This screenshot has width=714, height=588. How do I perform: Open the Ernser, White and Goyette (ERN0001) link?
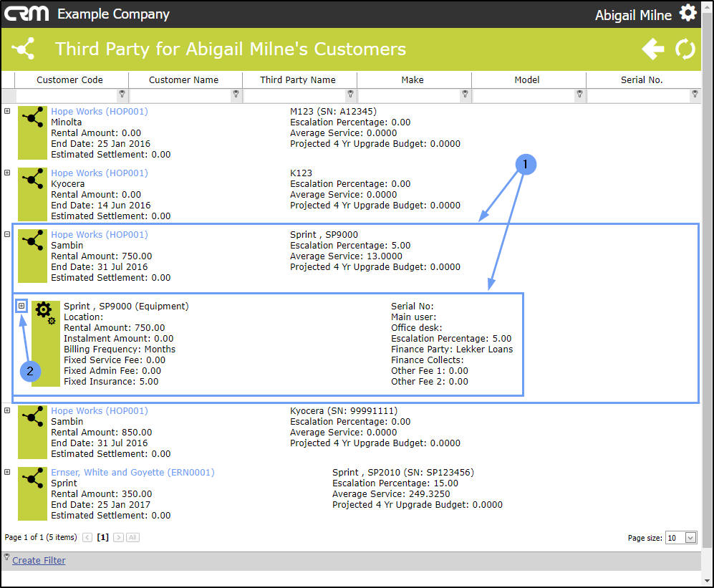click(132, 472)
